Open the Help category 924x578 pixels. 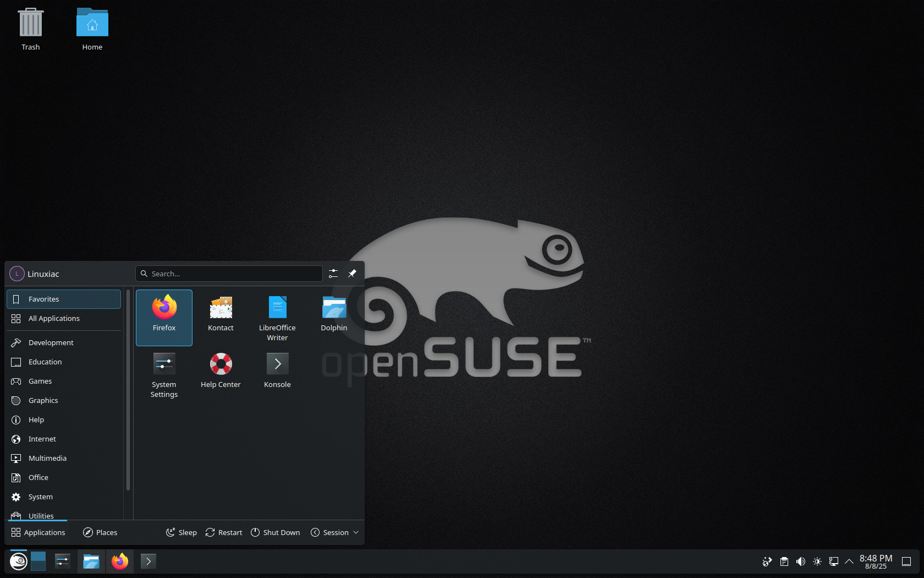tap(64, 419)
